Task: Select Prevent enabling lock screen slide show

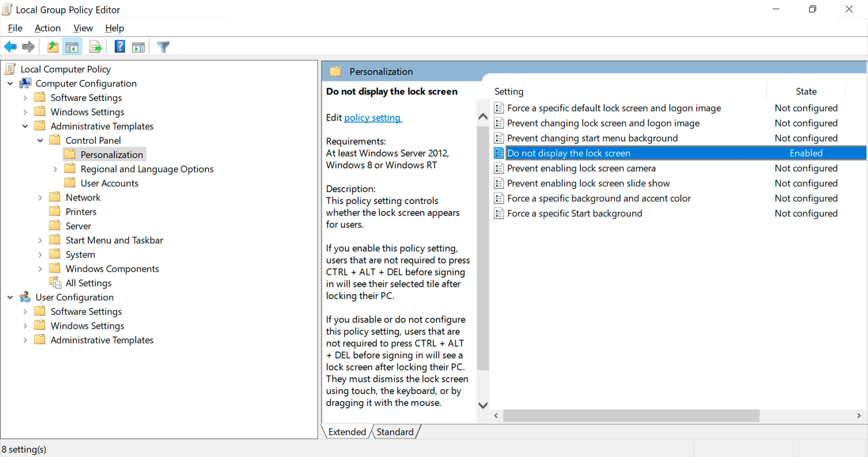Action: pos(588,183)
